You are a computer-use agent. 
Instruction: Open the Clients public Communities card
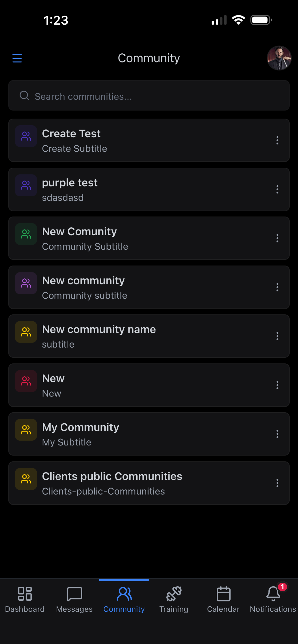[x=149, y=483]
